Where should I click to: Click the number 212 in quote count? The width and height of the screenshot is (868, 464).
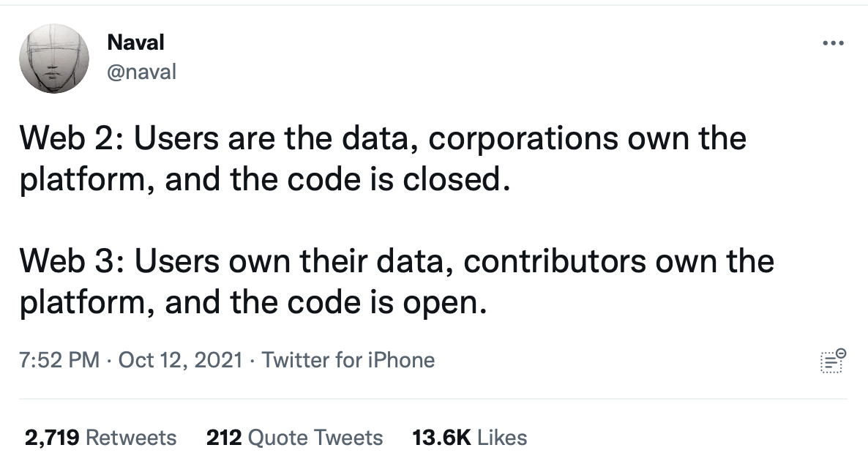click(224, 438)
